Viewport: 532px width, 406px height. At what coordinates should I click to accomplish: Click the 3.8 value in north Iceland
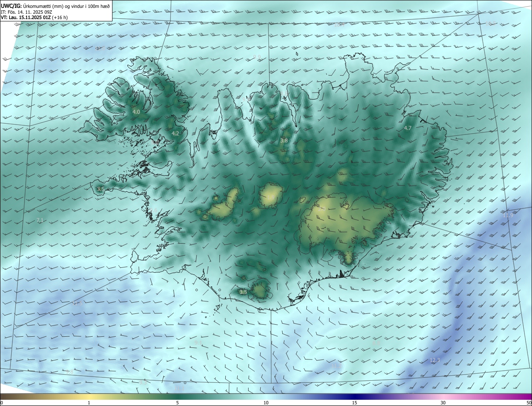coord(284,141)
